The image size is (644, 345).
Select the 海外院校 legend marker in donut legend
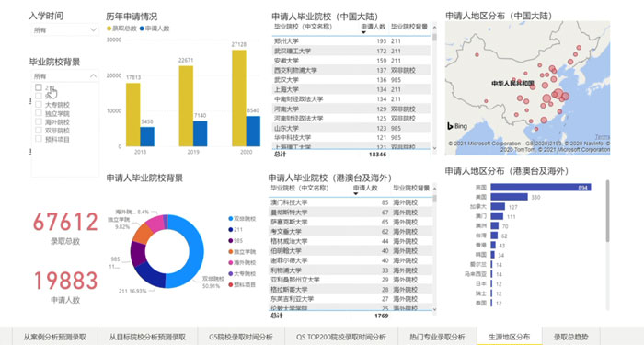(231, 262)
